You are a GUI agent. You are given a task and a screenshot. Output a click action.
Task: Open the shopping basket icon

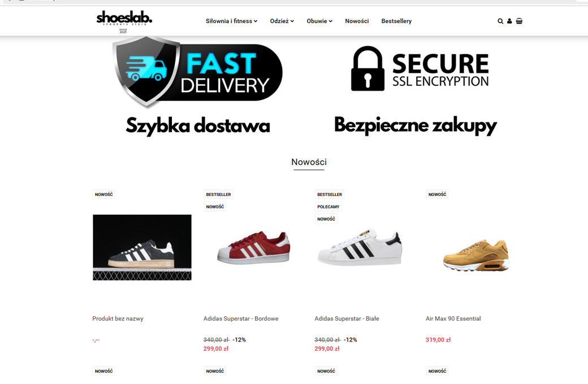click(x=519, y=21)
